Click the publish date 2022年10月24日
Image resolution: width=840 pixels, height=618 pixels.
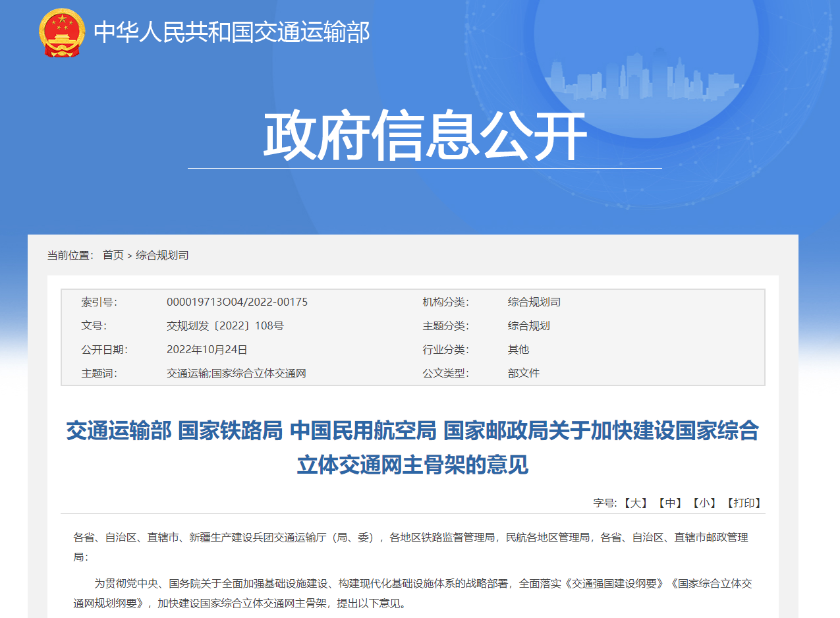pos(207,350)
